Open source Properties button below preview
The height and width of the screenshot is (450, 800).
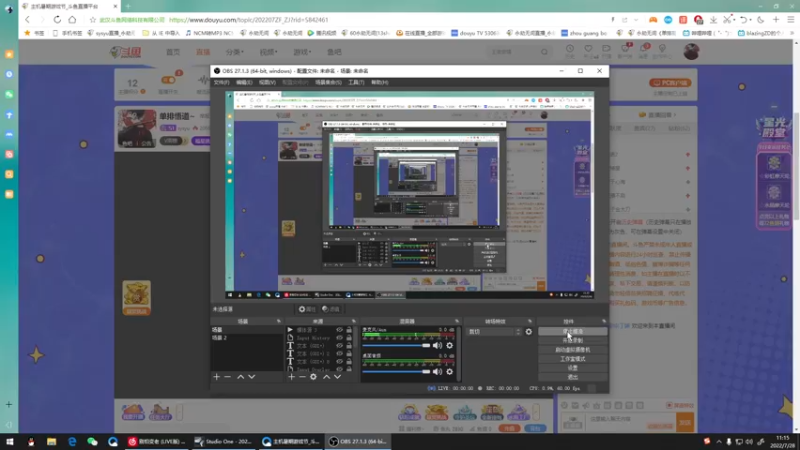point(307,309)
